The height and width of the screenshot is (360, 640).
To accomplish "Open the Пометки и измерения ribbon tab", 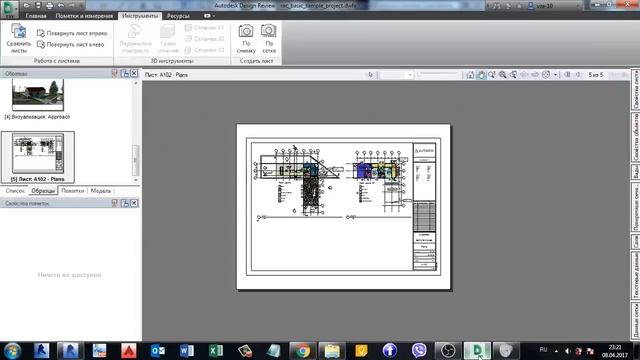I will (x=84, y=16).
